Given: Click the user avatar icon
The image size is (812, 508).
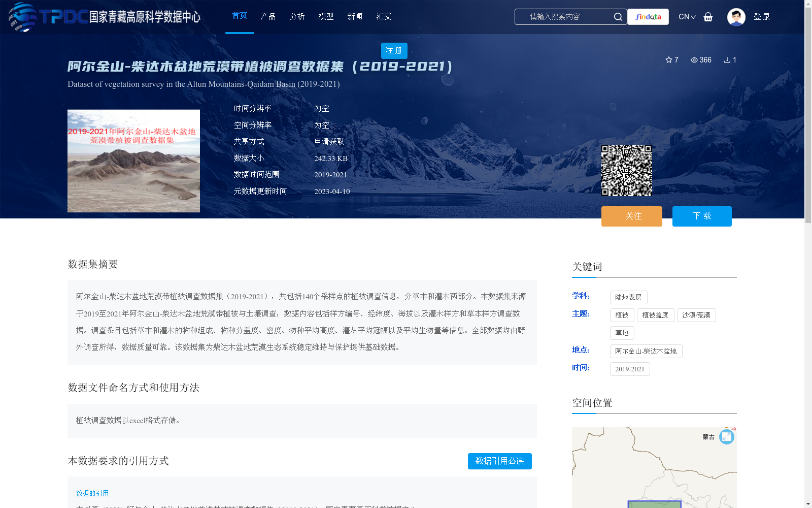Looking at the screenshot, I should tap(736, 17).
